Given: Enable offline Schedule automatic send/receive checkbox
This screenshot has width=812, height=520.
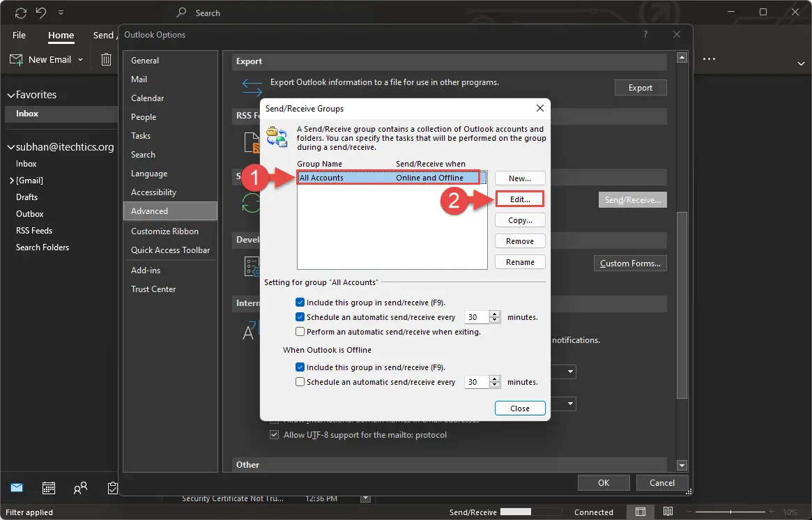Looking at the screenshot, I should click(x=300, y=382).
